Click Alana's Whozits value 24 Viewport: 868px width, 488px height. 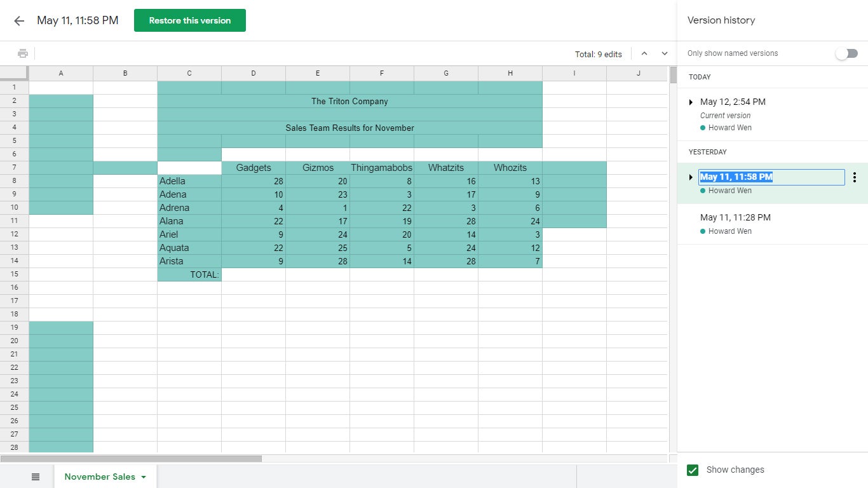510,221
